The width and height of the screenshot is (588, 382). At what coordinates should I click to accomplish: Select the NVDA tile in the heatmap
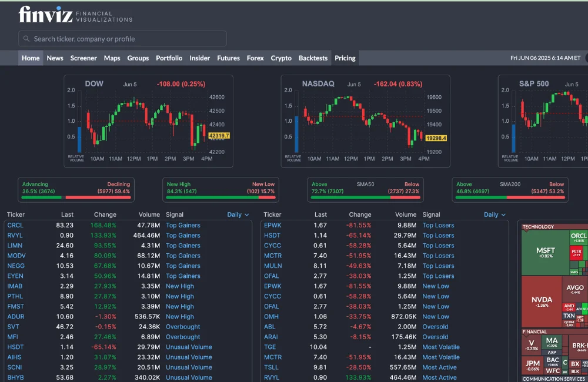(x=541, y=302)
